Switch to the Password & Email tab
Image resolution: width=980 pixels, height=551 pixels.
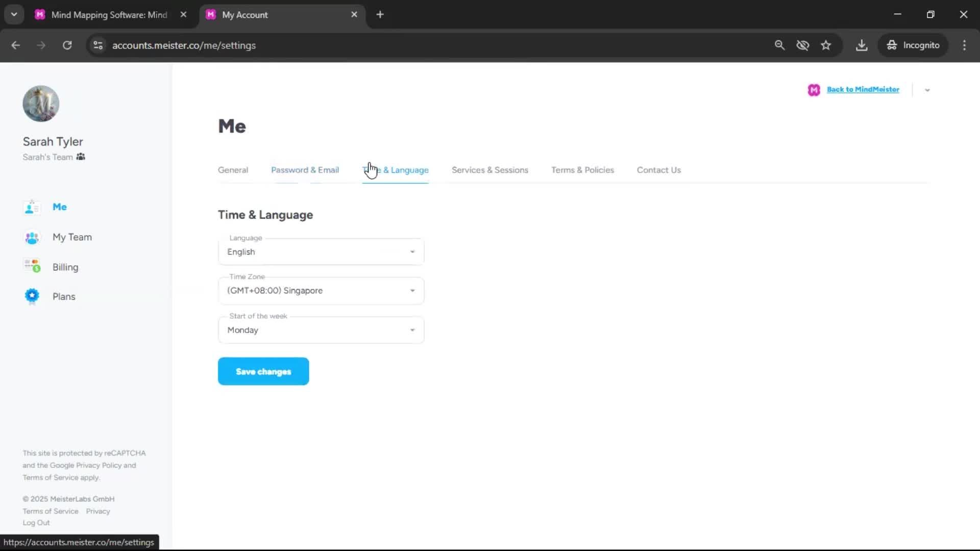point(305,170)
